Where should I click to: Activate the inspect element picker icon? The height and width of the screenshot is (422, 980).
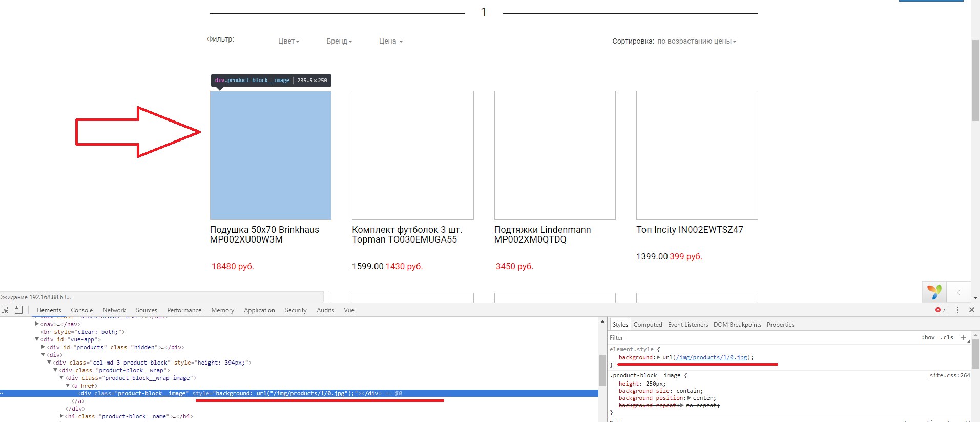(x=5, y=310)
